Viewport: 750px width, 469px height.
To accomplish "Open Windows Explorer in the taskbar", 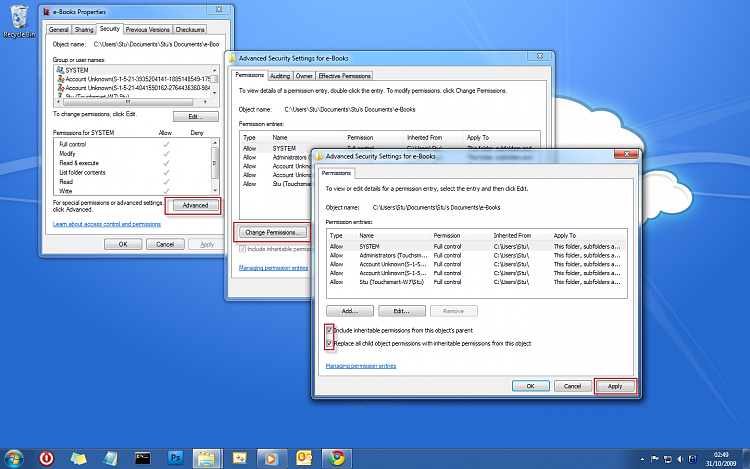I will click(x=207, y=459).
